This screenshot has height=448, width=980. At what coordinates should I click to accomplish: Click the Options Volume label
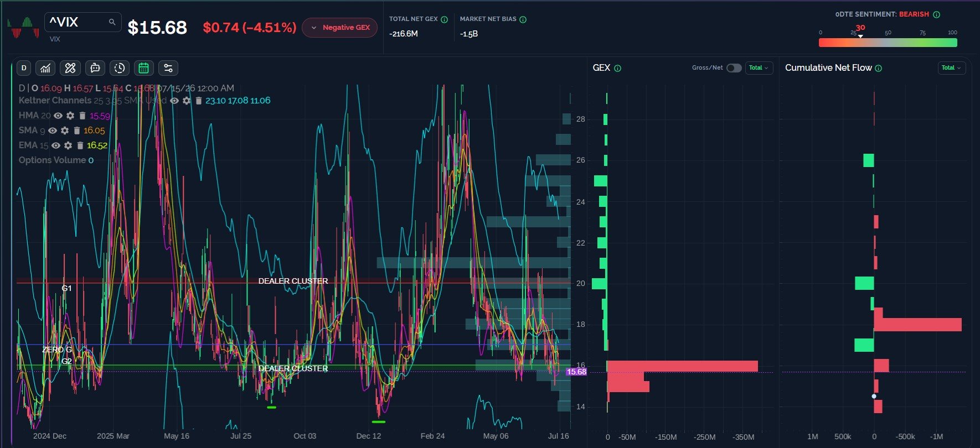click(52, 160)
